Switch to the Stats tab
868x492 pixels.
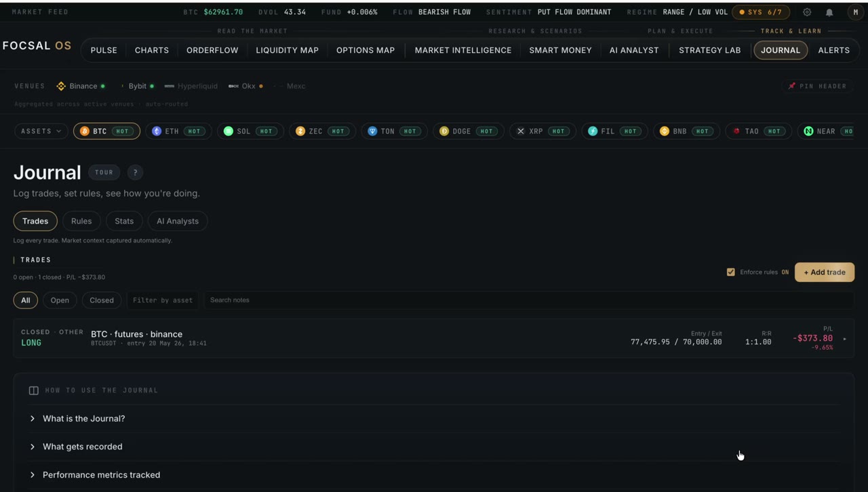tap(124, 221)
